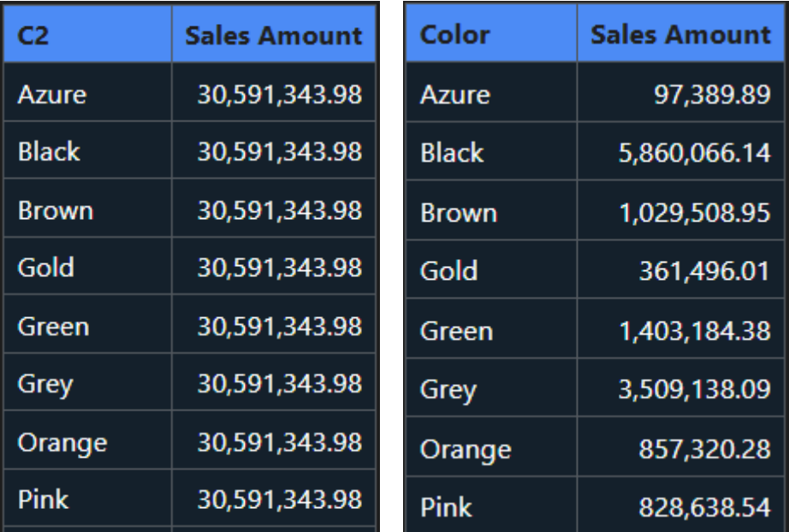
Task: Sort by Sales Amount in the C2 table
Action: click(274, 35)
